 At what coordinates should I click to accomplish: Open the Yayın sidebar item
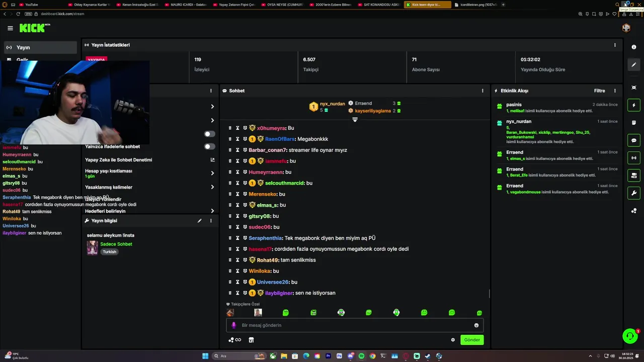coord(40,47)
